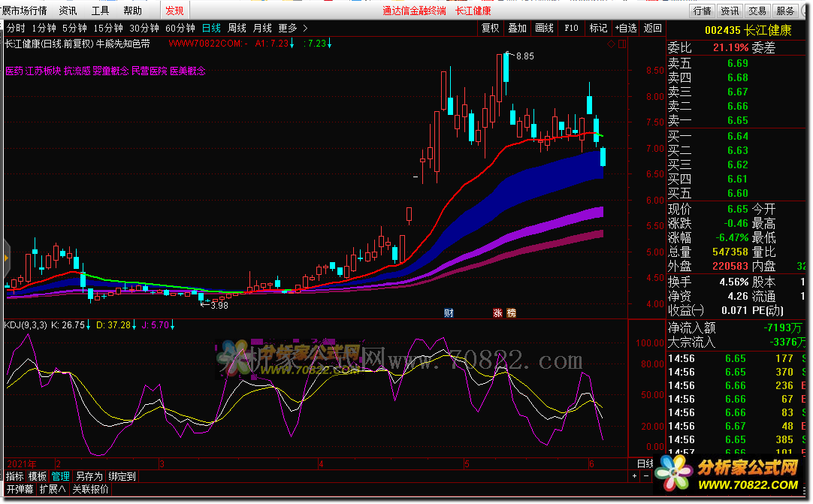Open the 帮助 menu
813x504 pixels.
click(133, 11)
